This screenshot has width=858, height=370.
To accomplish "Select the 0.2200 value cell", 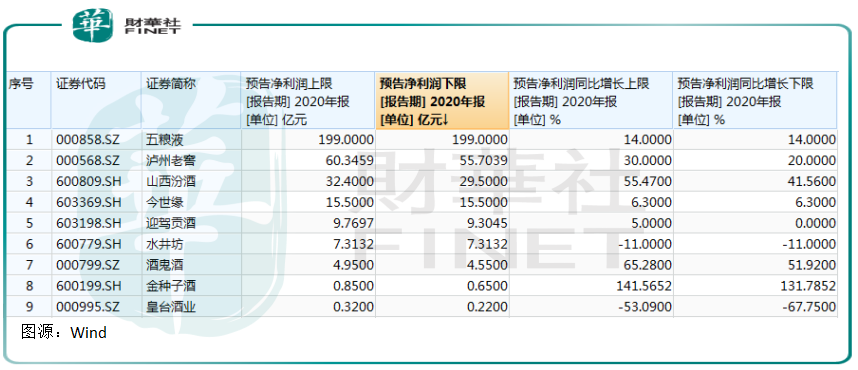I will (442, 308).
